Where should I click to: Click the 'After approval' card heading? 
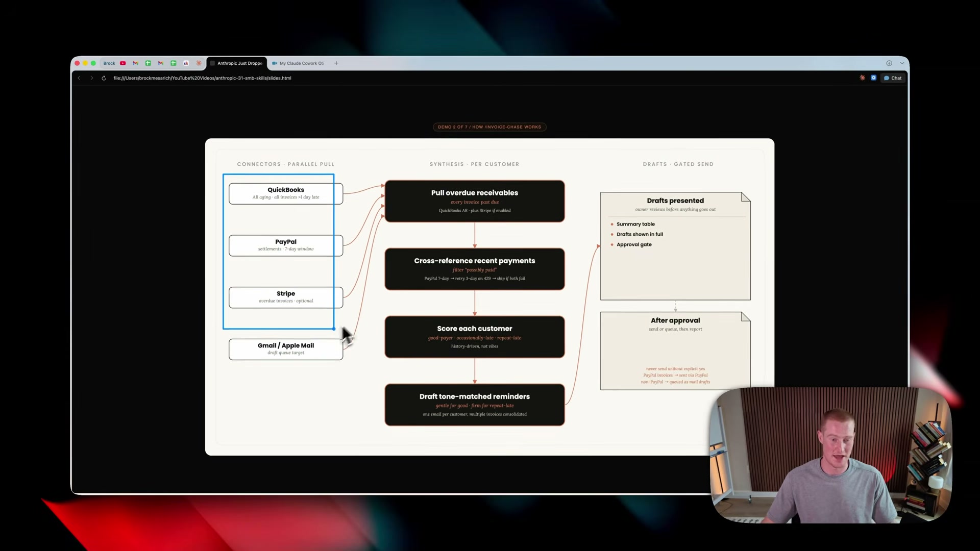click(675, 320)
